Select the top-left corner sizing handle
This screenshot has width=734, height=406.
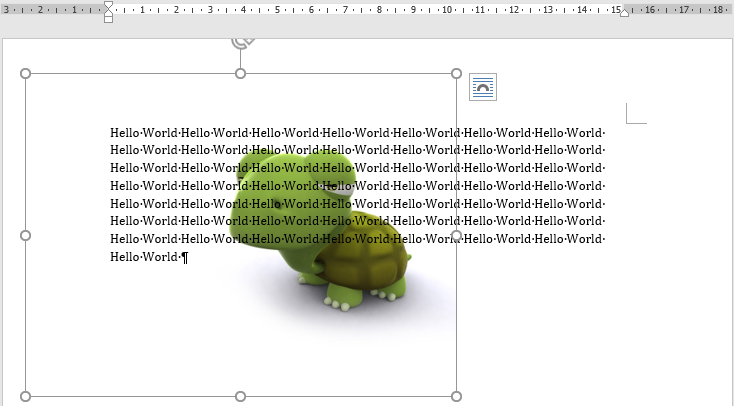coord(26,74)
